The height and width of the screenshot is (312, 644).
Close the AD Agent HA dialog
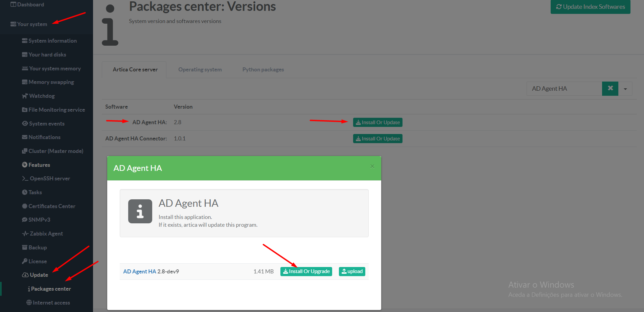point(372,166)
